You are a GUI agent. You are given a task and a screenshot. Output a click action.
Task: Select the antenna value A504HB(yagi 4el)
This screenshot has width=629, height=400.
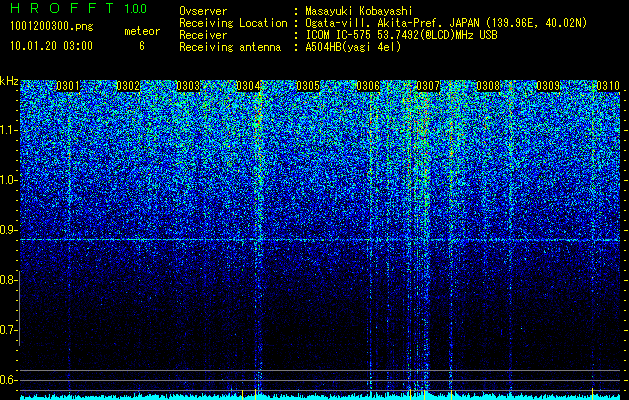(x=353, y=47)
